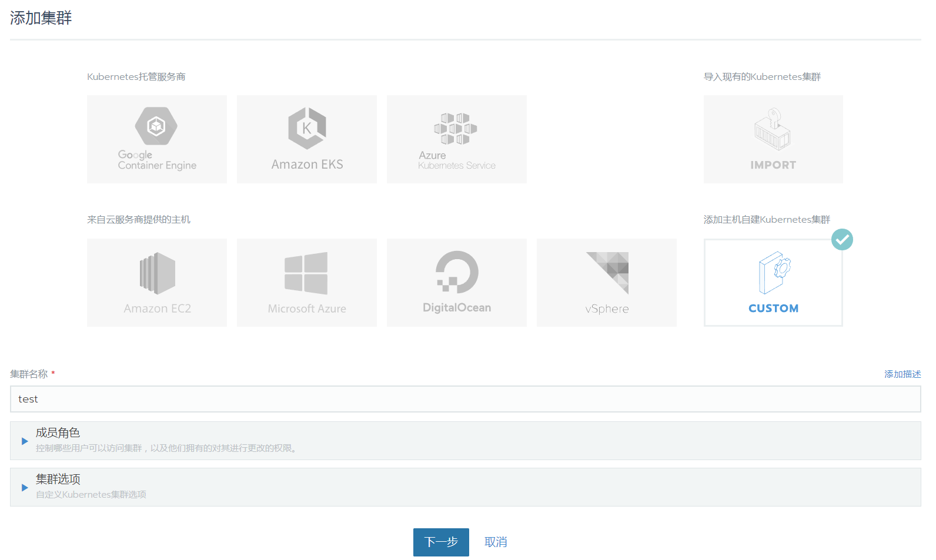Screen dimensions: 936x560
Task: Open the 添加描述 link
Action: (x=902, y=374)
